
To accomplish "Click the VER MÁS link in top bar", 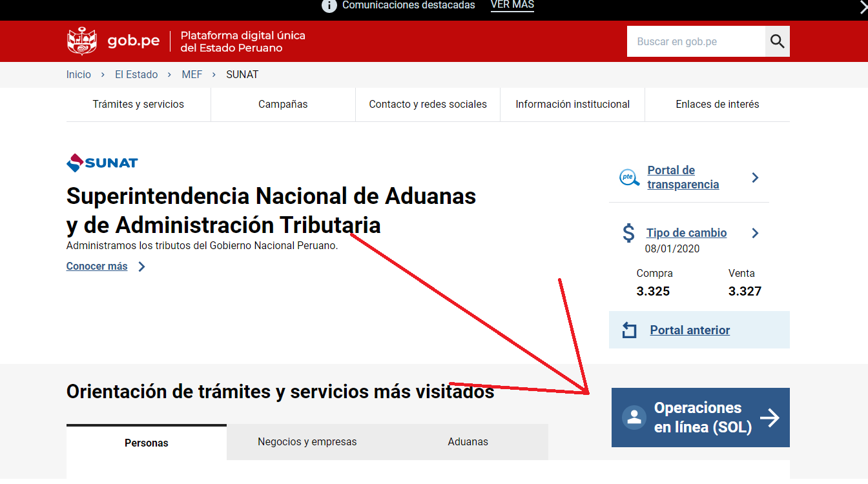I will tap(512, 5).
